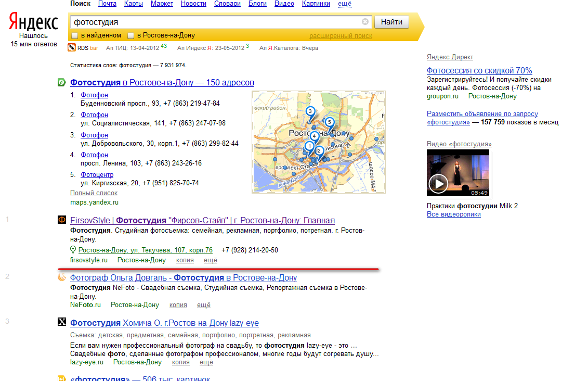Click the Rostov-on-Don map thumbnail
The width and height of the screenshot is (588, 381).
click(x=318, y=142)
